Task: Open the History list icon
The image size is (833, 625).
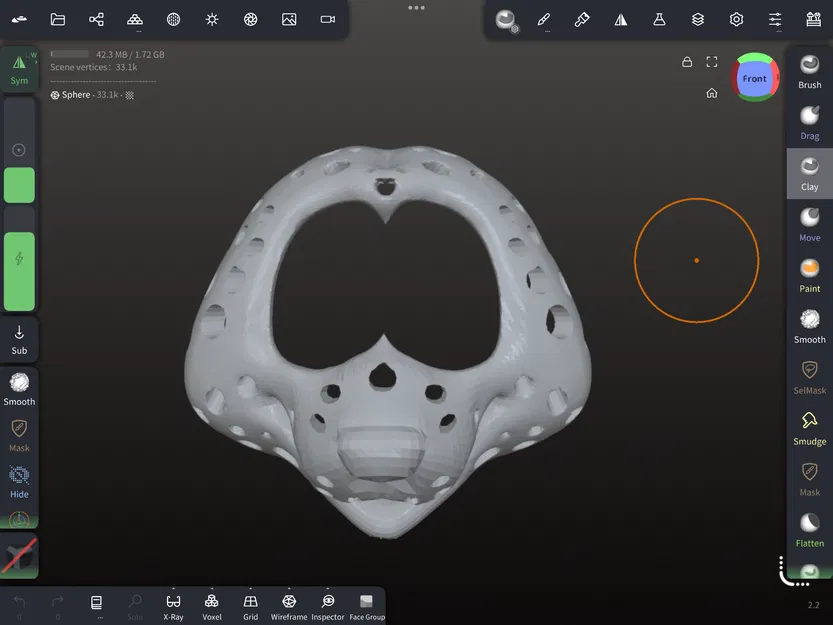Action: pos(96,606)
